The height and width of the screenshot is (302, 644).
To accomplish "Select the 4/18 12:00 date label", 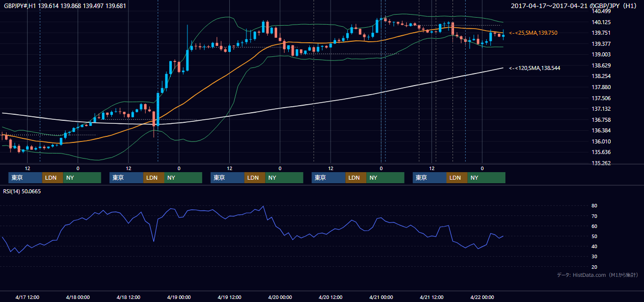I will click(x=128, y=297).
